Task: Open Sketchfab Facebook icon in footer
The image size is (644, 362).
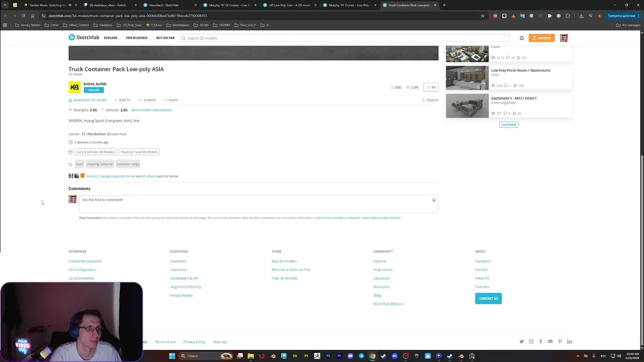Action: (x=541, y=341)
